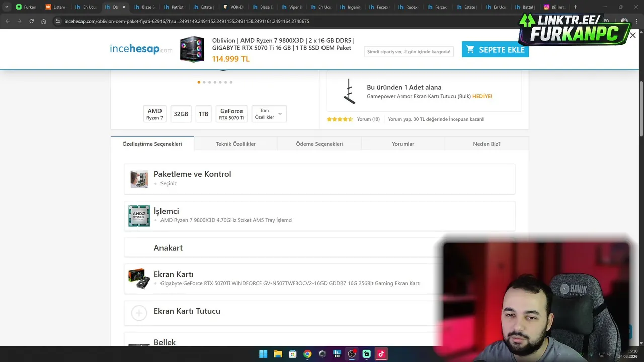Open the TikTok app in the taskbar

tap(381, 354)
